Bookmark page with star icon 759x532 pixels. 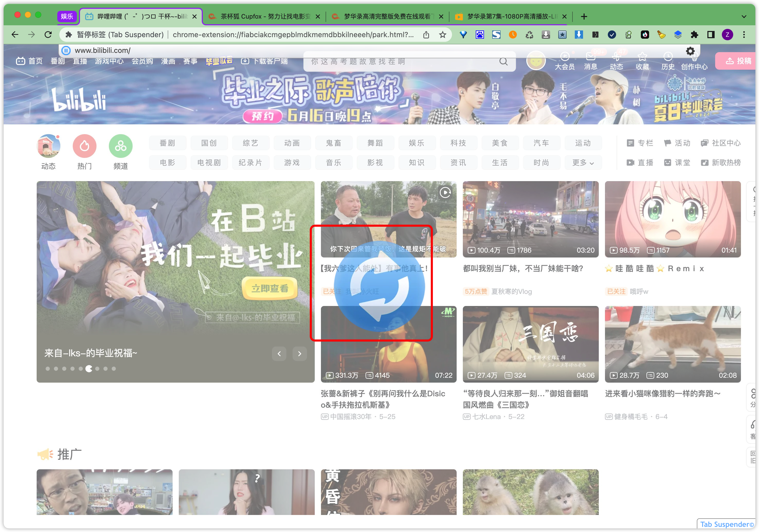(x=443, y=35)
